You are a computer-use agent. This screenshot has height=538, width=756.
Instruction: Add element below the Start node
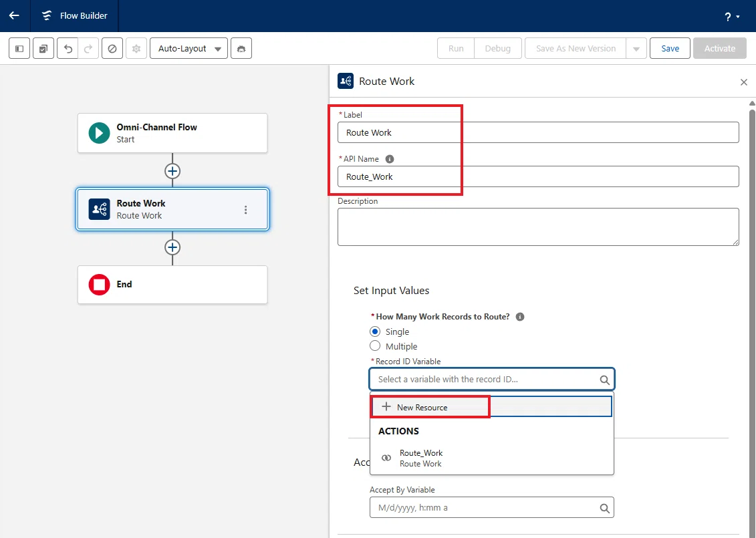click(172, 171)
